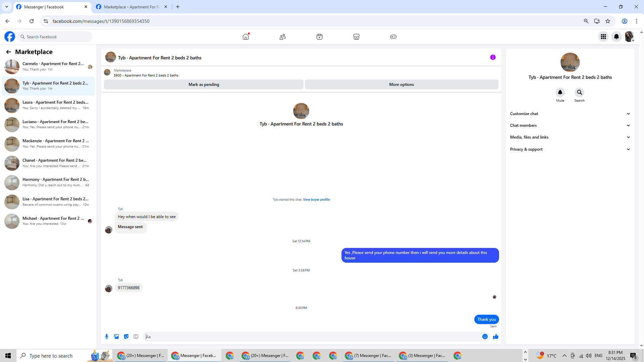Screen dimensions: 644x362
Task: Click the Thank you sent message
Action: click(486, 319)
